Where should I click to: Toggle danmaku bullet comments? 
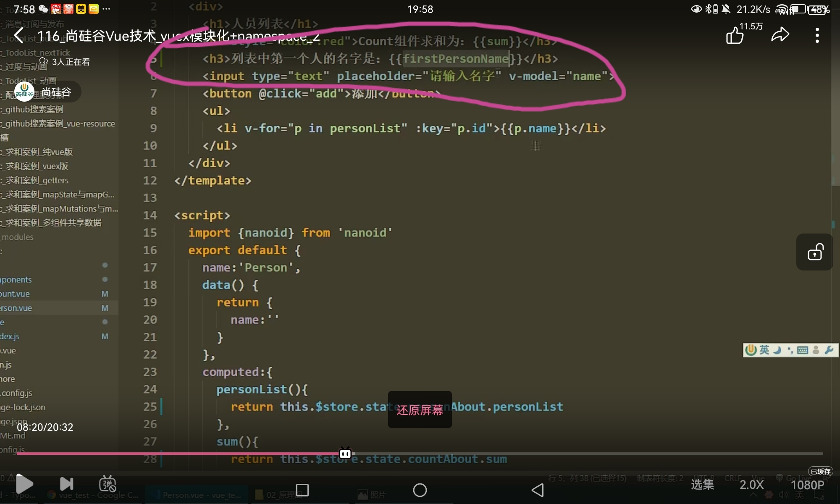[108, 484]
